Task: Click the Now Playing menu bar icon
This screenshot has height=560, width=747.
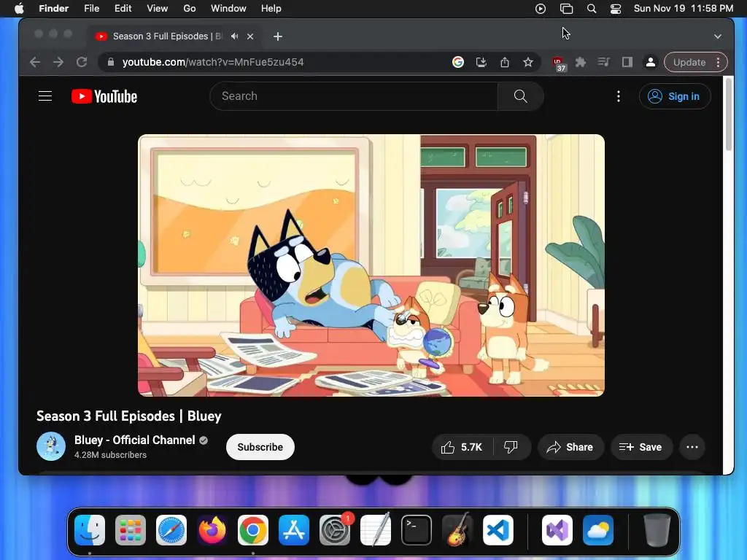Action: click(x=541, y=9)
